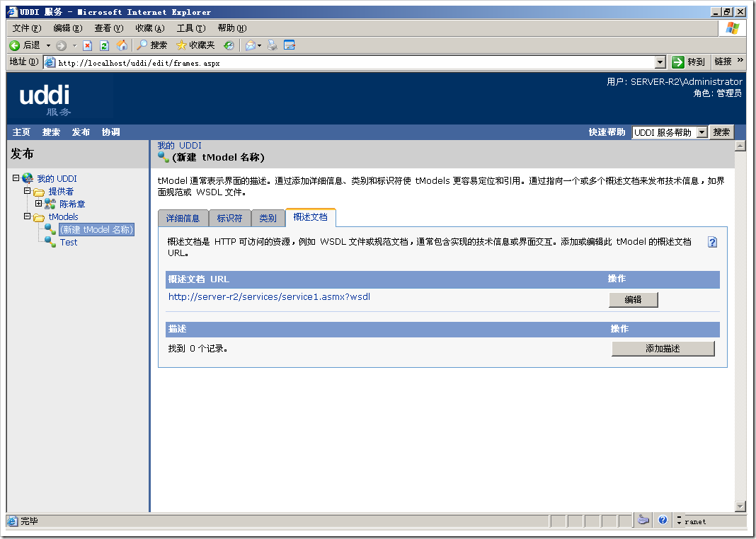This screenshot has width=756, height=539.
Task: Click the content pane scrollbar up arrow
Action: [x=740, y=146]
